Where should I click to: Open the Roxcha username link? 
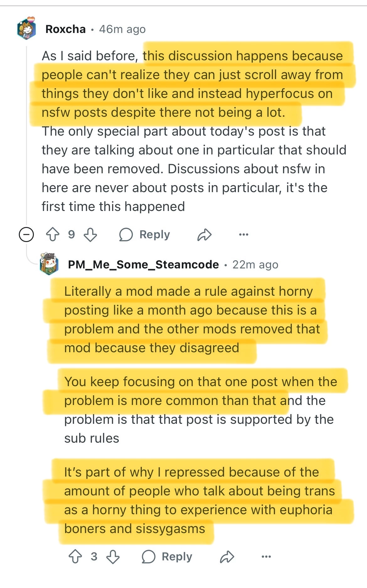point(66,29)
